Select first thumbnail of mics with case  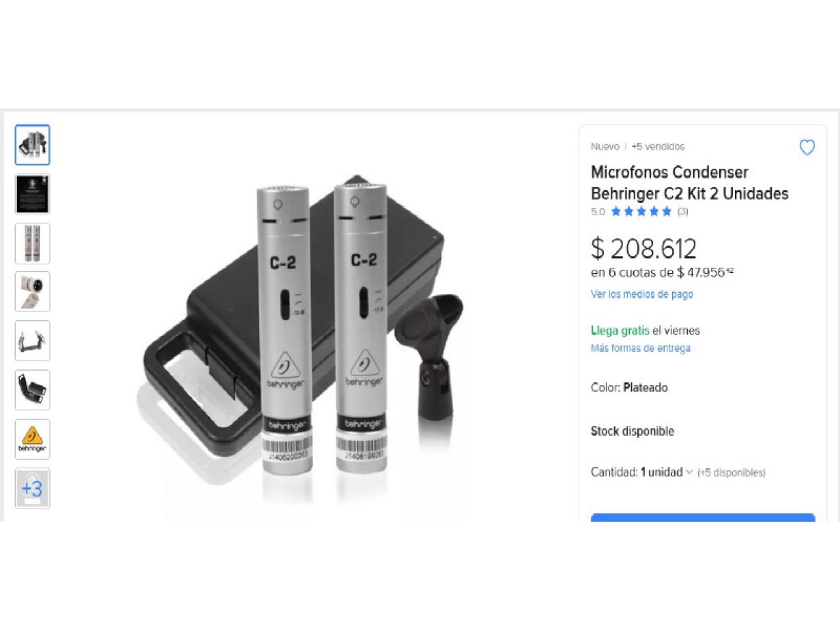32,144
